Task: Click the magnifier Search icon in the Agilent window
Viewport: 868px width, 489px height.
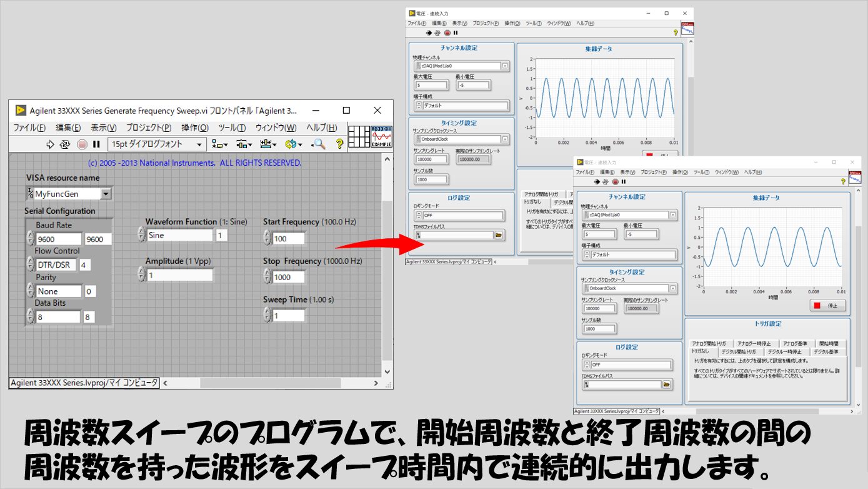Action: [319, 144]
